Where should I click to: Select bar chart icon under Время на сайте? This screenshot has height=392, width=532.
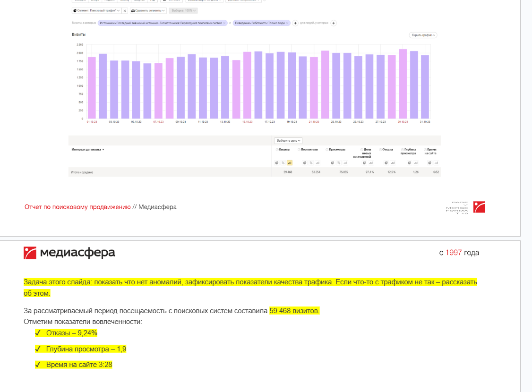point(436,163)
